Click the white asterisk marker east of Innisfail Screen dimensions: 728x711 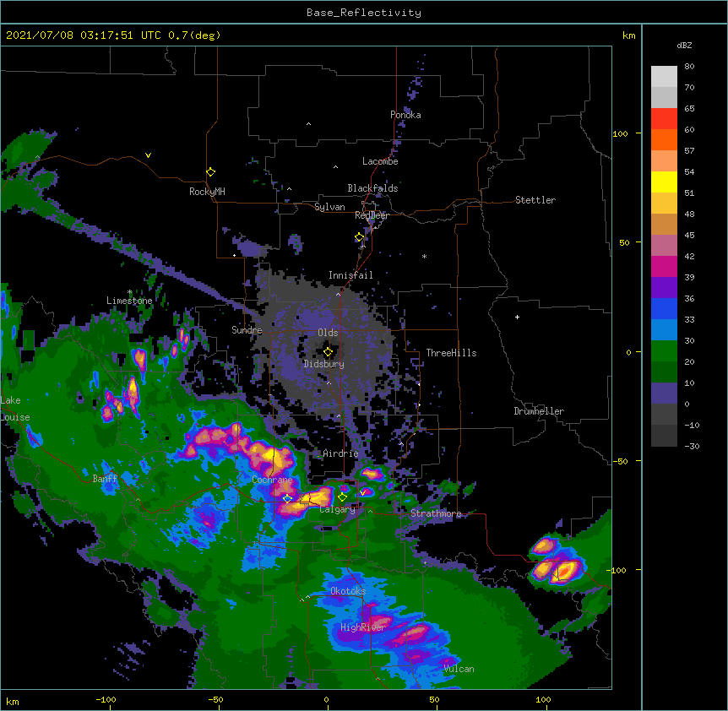[424, 256]
